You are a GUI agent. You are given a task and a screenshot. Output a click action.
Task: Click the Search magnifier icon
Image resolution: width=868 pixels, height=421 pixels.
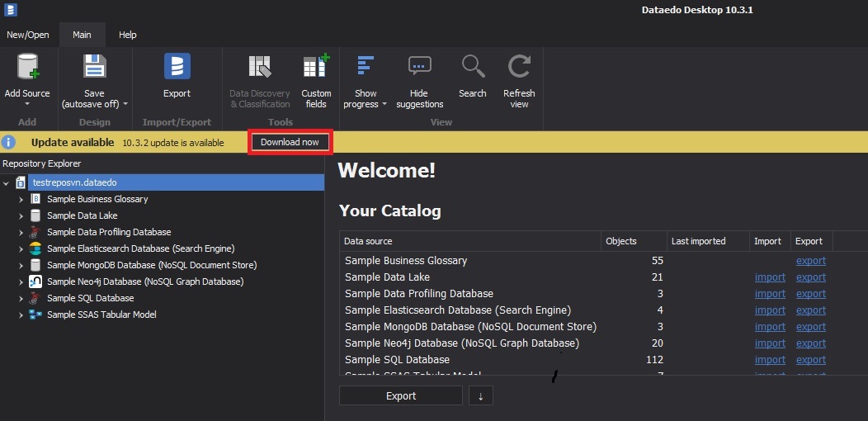473,67
